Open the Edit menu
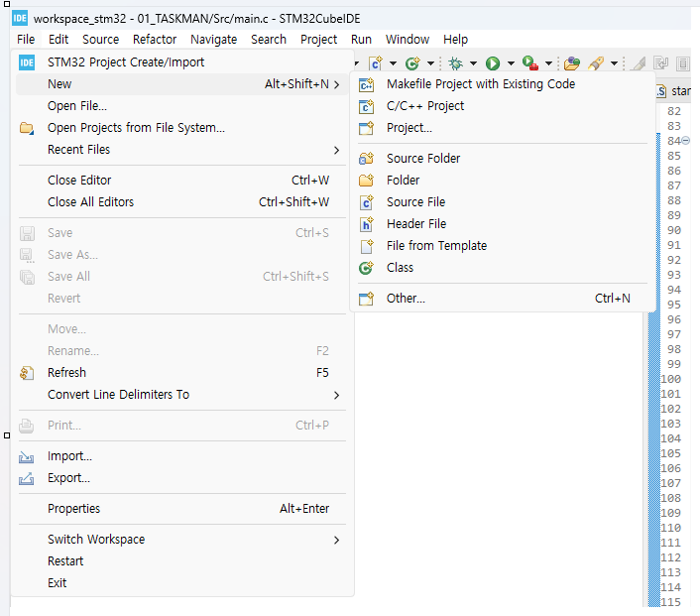700x616 pixels. tap(58, 40)
